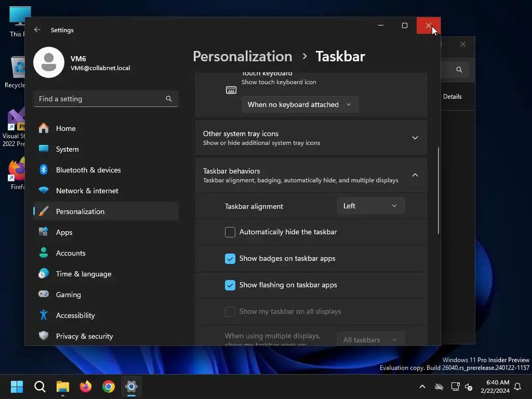Go to Accessibility settings
This screenshot has width=532, height=399.
point(105,315)
